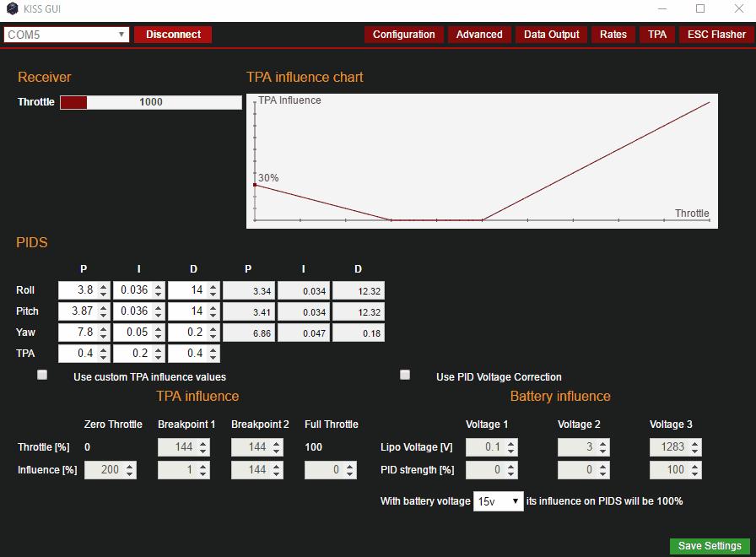Toggle Use PID Voltage Correction checkbox
Viewport: 756px width, 557px height.
(x=405, y=376)
